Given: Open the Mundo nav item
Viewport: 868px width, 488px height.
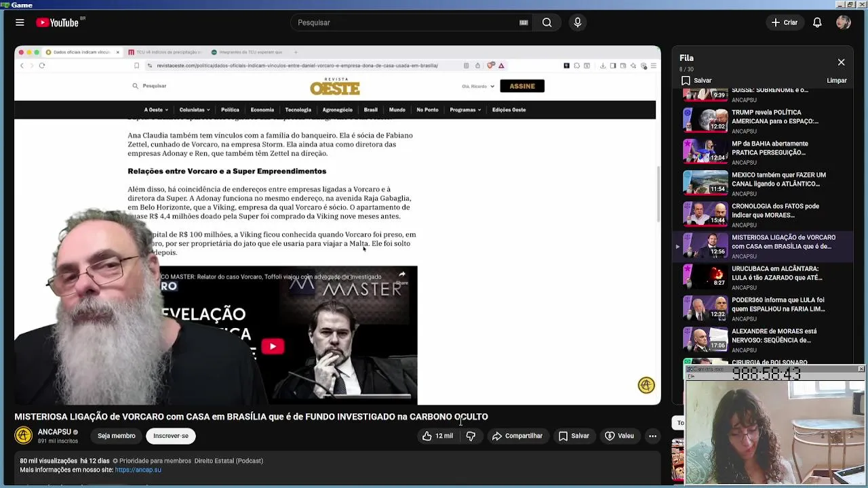Looking at the screenshot, I should coord(397,110).
